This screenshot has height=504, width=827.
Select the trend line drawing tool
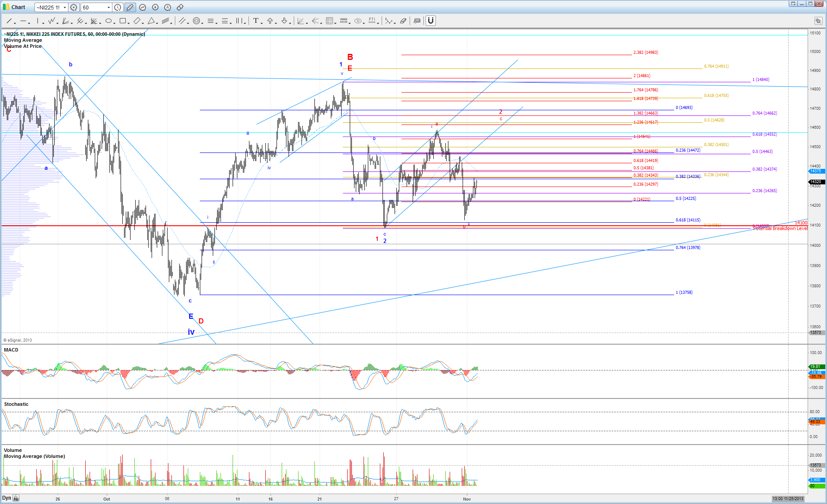point(9,21)
